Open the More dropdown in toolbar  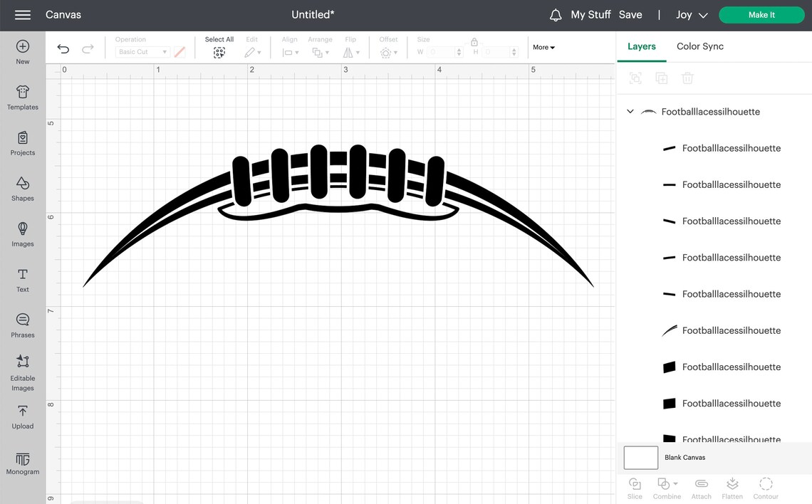pos(543,47)
